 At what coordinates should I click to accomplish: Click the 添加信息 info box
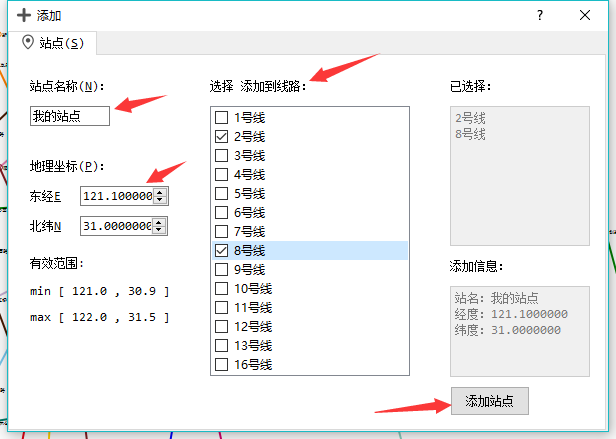pyautogui.click(x=520, y=331)
